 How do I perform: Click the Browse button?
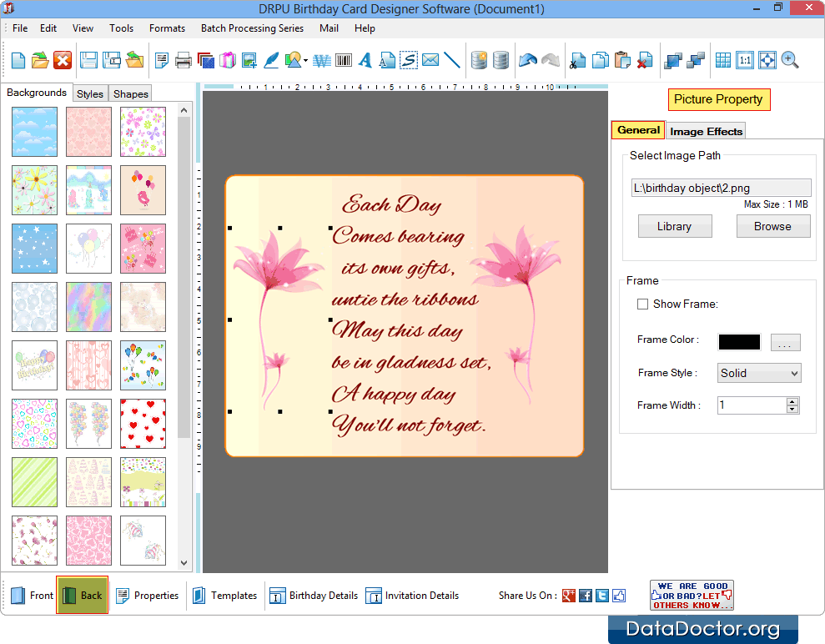772,226
